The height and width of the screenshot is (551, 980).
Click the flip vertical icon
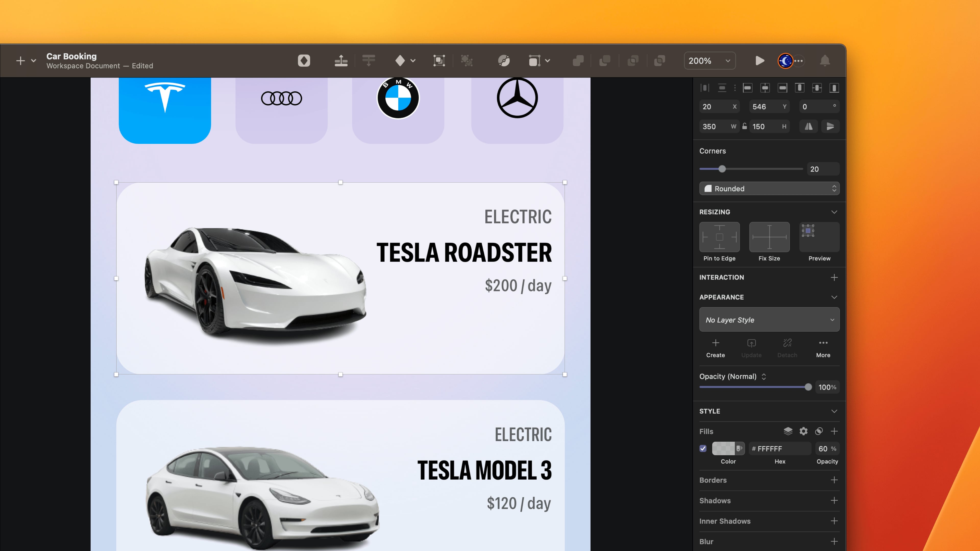[830, 126]
